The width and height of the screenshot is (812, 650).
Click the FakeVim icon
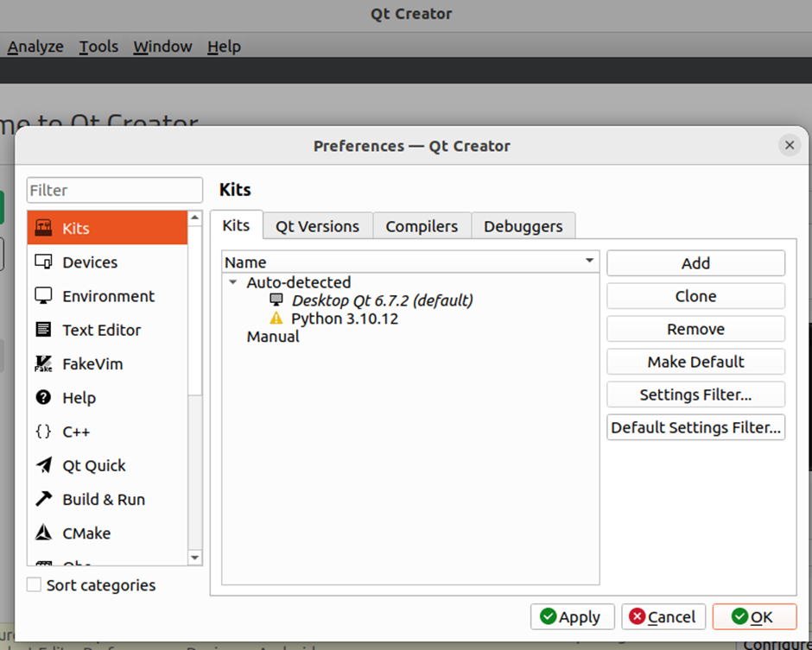(x=43, y=363)
